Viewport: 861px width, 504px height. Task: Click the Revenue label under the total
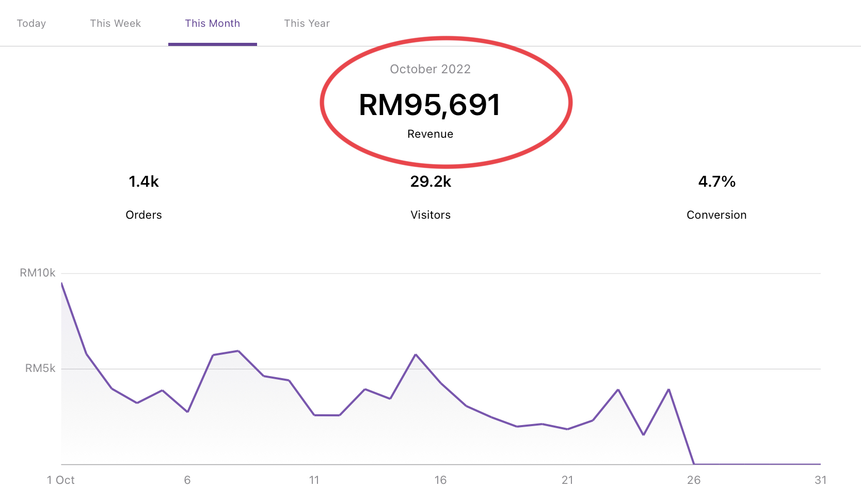tap(430, 134)
